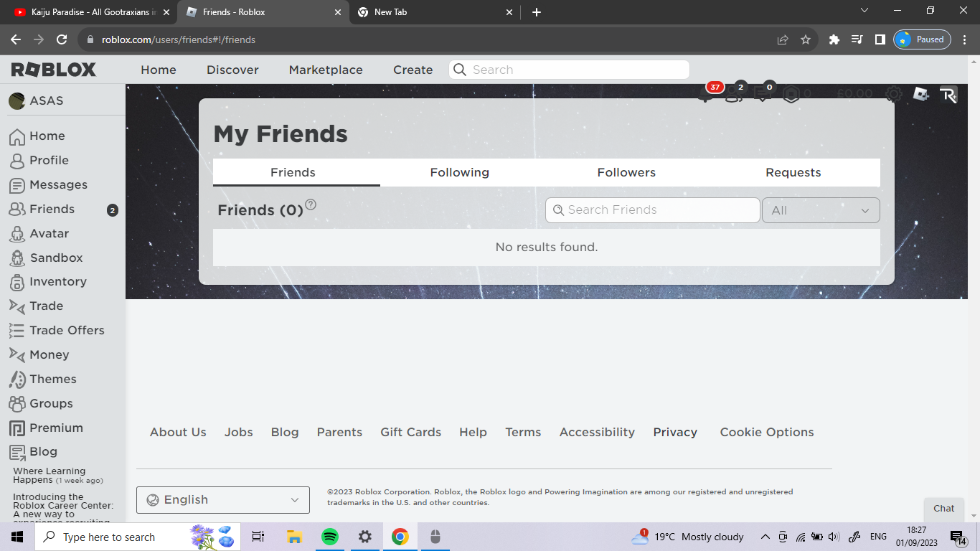Click the Windows Start button
The height and width of the screenshot is (551, 980).
(17, 537)
